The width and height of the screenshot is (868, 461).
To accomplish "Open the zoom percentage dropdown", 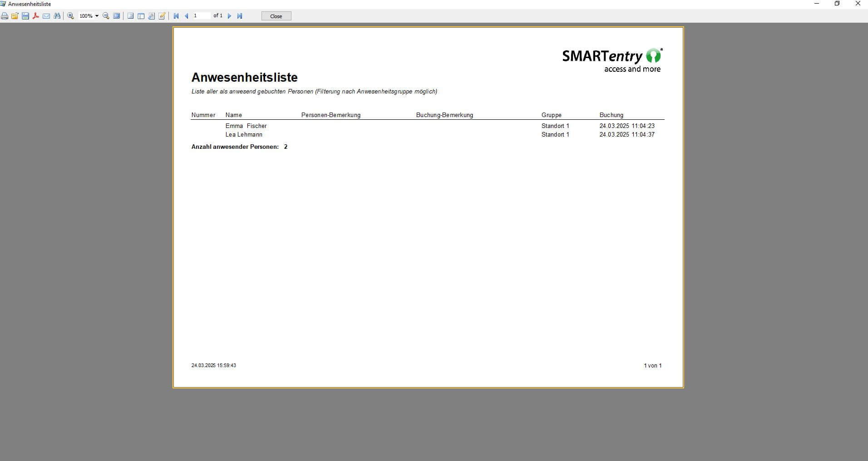I will pyautogui.click(x=96, y=15).
